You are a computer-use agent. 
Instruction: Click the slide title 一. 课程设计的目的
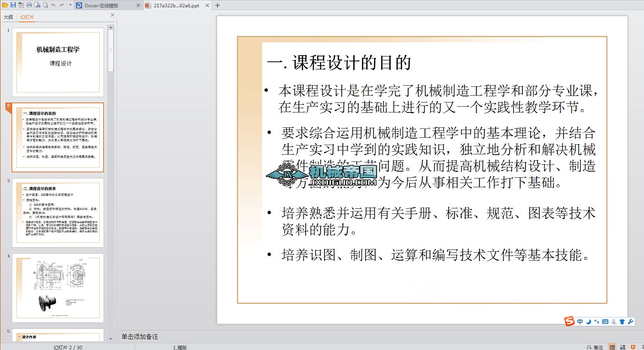click(339, 63)
